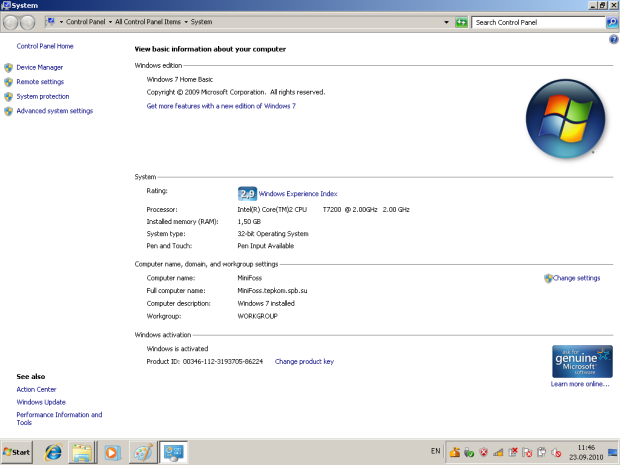This screenshot has width=620, height=465.
Task: Click the Start button
Action: [17, 452]
